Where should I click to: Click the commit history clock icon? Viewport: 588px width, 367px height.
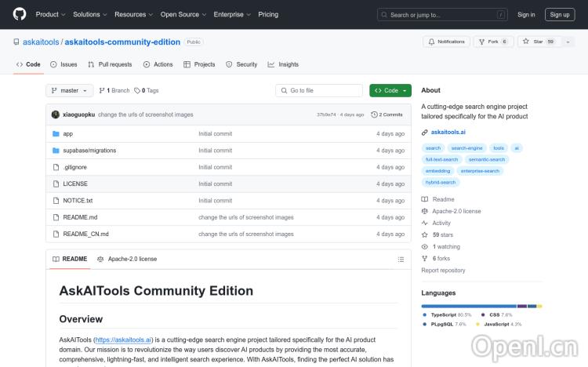tap(374, 114)
